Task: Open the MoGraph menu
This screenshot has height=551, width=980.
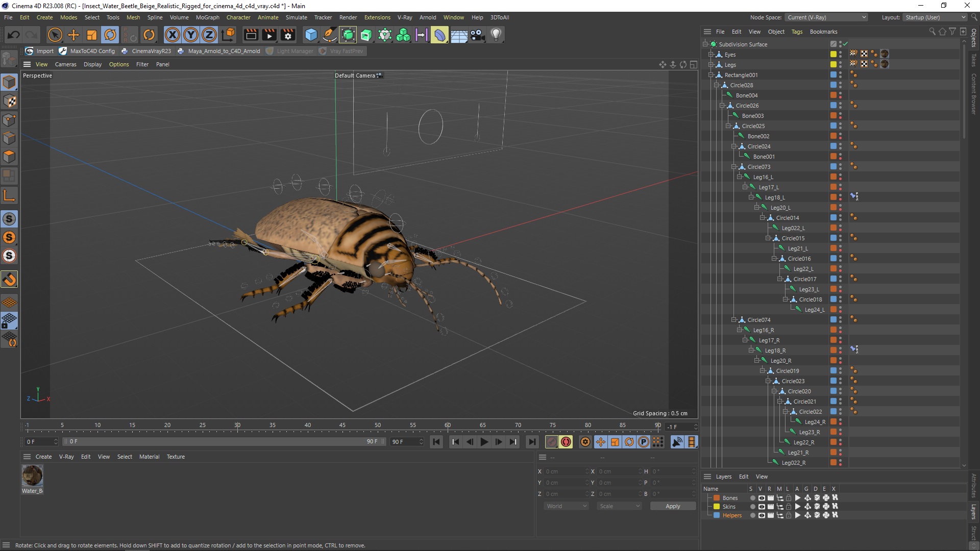Action: click(x=207, y=17)
